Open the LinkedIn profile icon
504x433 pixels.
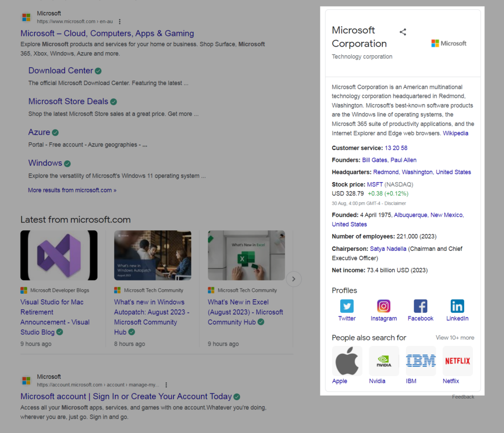point(457,306)
